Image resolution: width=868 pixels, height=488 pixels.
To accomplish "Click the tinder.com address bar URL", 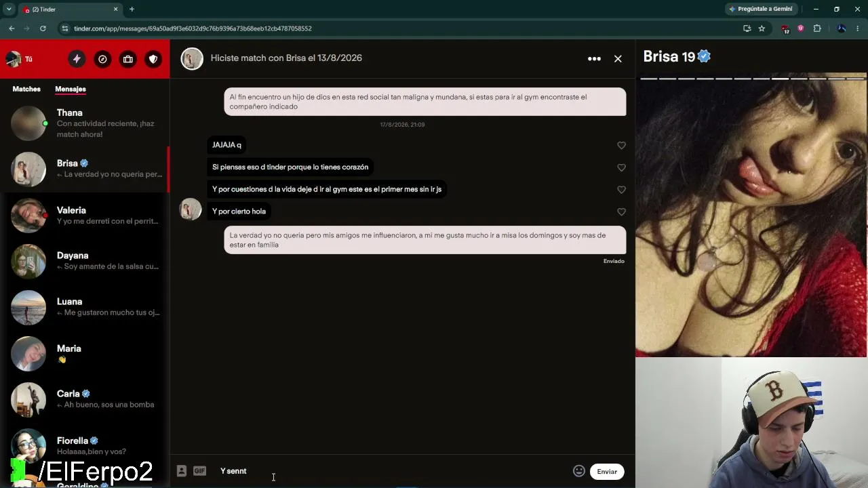I will pos(193,28).
